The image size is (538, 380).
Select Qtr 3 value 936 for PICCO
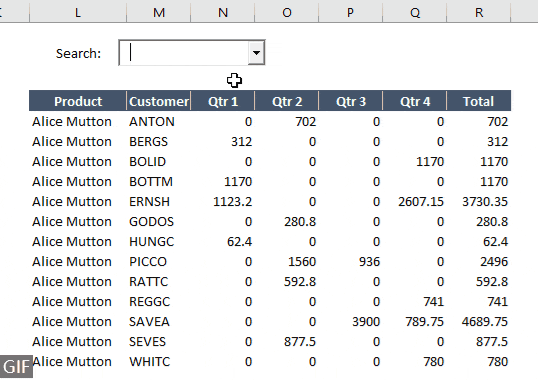370,261
